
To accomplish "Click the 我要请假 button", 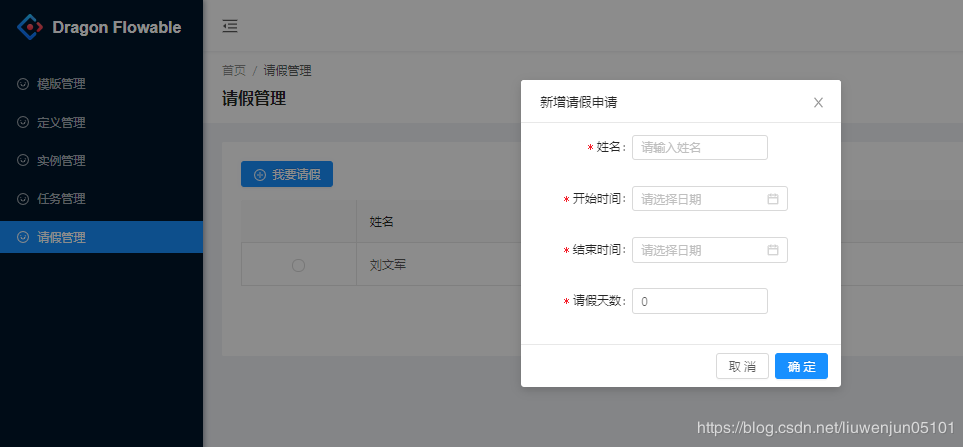I will (287, 174).
